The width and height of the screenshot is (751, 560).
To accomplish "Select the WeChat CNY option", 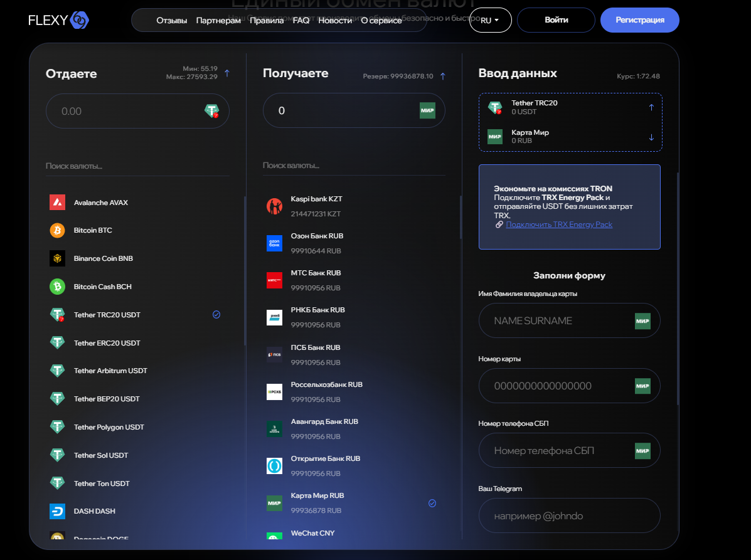I will tap(312, 533).
